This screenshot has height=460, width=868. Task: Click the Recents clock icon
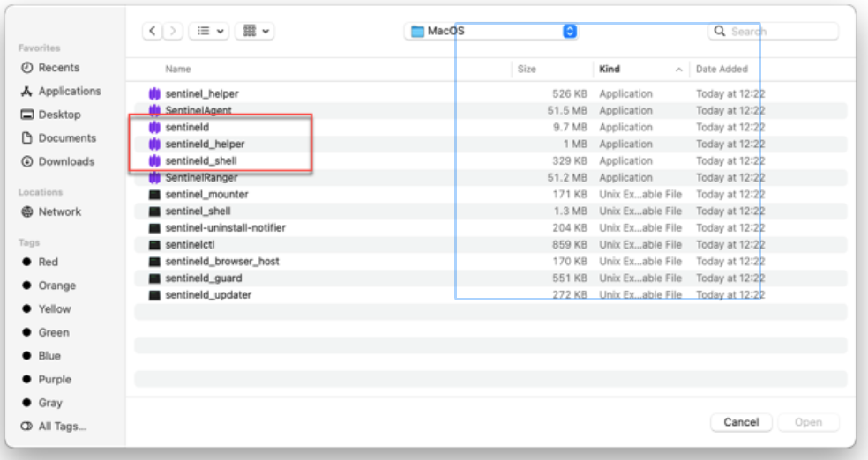tap(26, 68)
